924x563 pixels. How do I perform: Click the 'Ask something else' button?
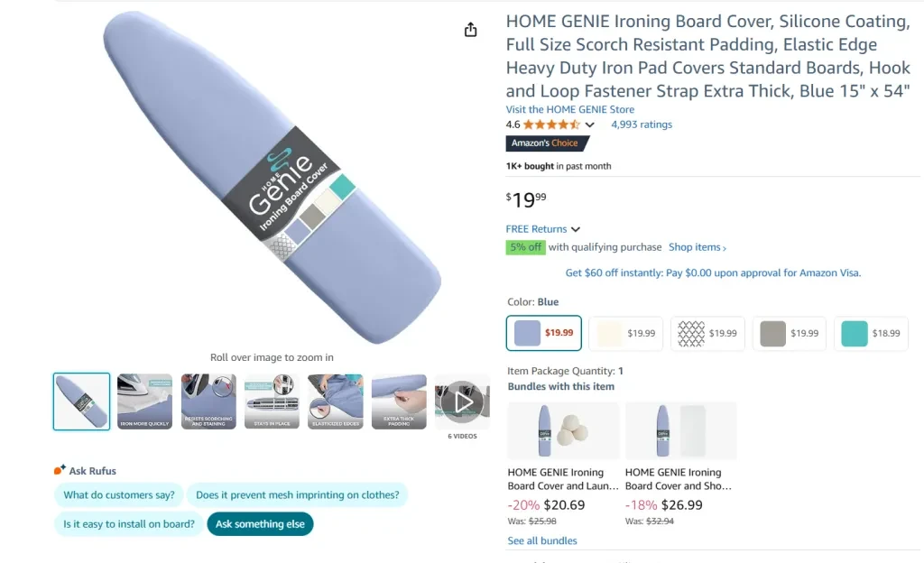pos(260,524)
